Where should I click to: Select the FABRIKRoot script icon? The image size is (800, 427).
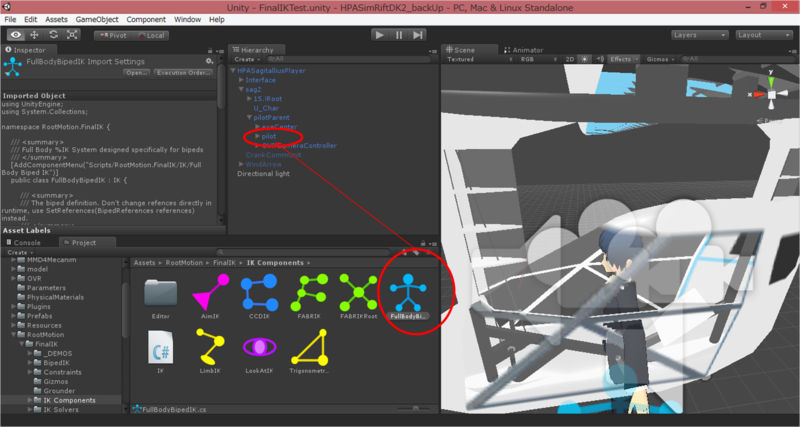(x=358, y=292)
